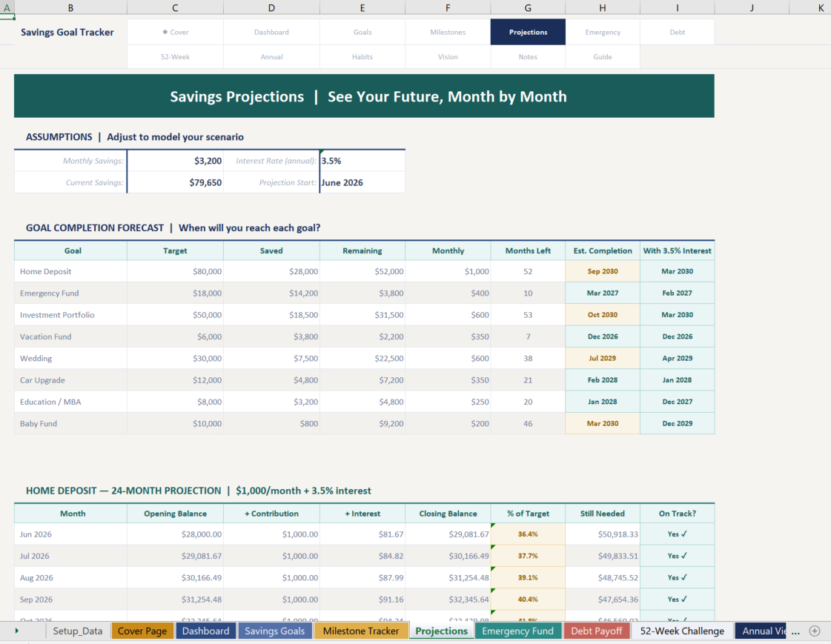Viewport: 831px width, 644px height.
Task: Select Education / MBA goal cell
Action: pyautogui.click(x=70, y=402)
